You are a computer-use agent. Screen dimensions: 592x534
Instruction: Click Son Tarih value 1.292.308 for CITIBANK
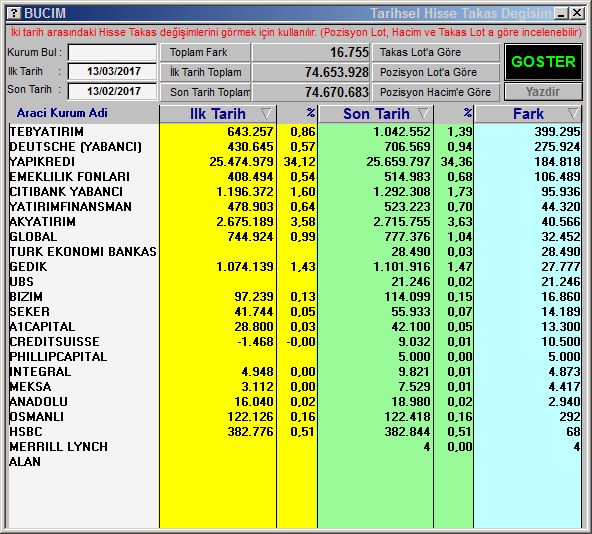click(402, 191)
